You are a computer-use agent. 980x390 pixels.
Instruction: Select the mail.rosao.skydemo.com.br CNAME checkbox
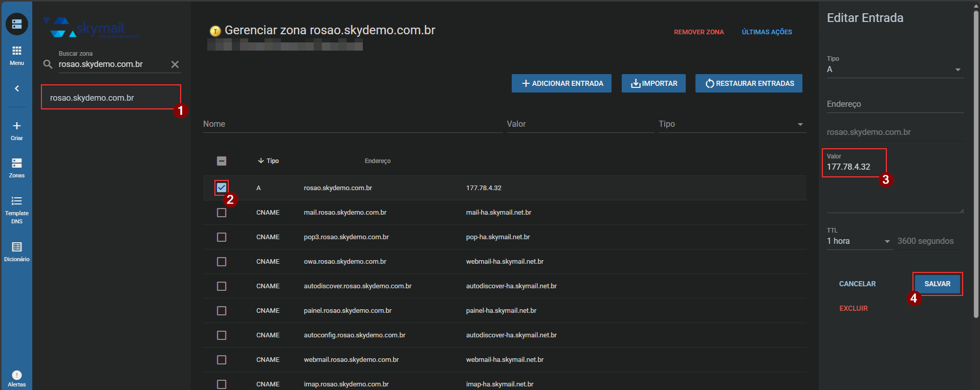pos(222,213)
